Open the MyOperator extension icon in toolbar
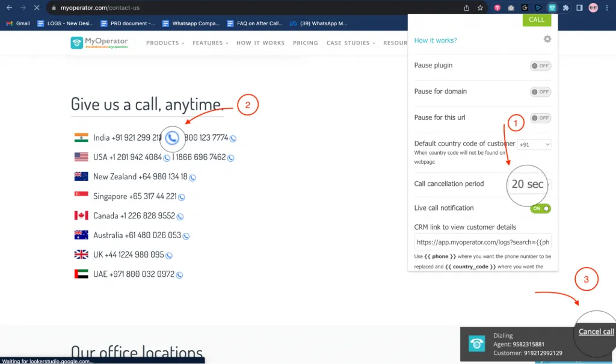The image size is (616, 364). (552, 8)
